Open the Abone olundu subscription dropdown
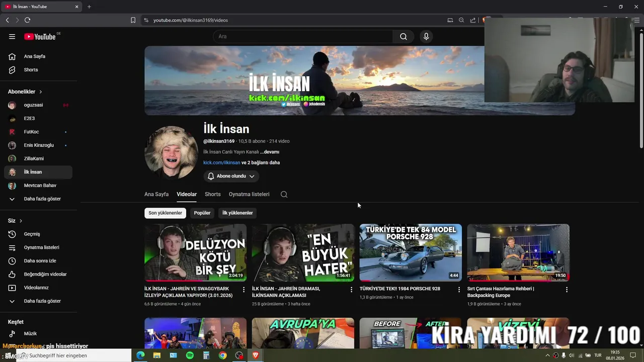 click(x=231, y=176)
